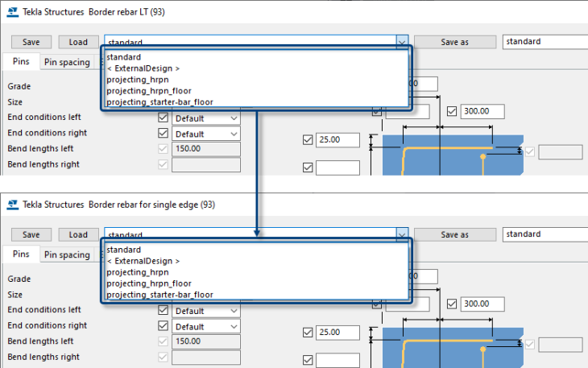The image size is (588, 368).
Task: Click Save as button in single edge window
Action: (x=455, y=234)
